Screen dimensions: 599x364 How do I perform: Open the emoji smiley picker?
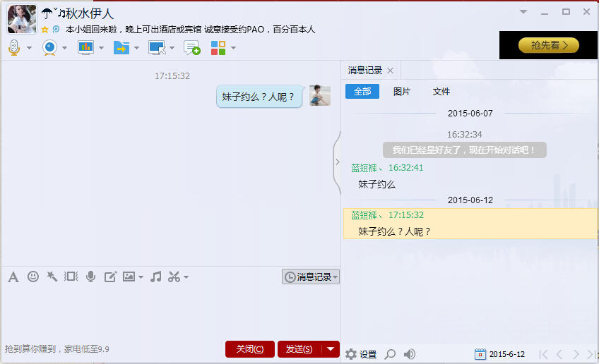tap(33, 277)
